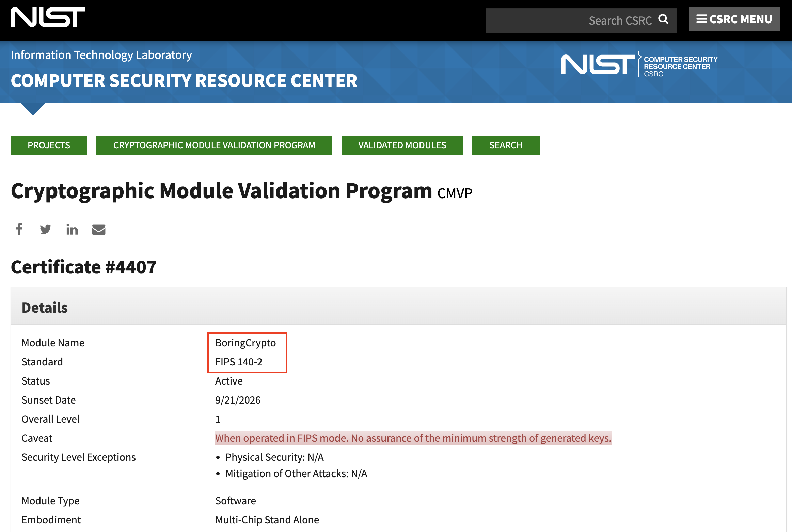Screen dimensions: 792x532
Task: Click the BoringCrypto module name
Action: (x=245, y=343)
